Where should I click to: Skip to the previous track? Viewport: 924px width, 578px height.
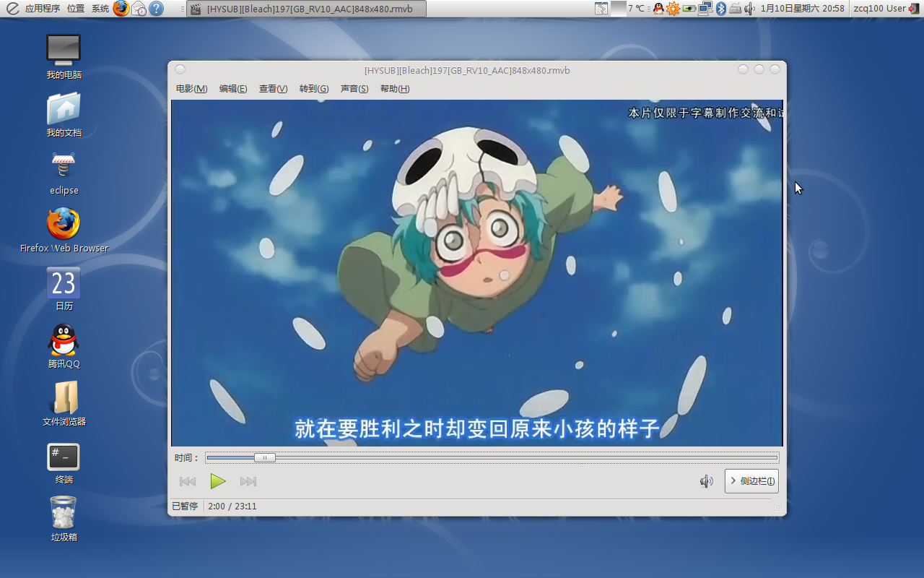(188, 481)
